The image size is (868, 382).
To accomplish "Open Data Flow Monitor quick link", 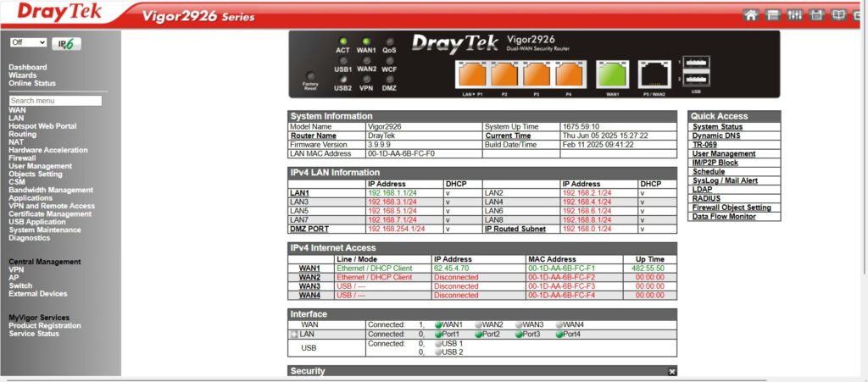I will pyautogui.click(x=723, y=216).
